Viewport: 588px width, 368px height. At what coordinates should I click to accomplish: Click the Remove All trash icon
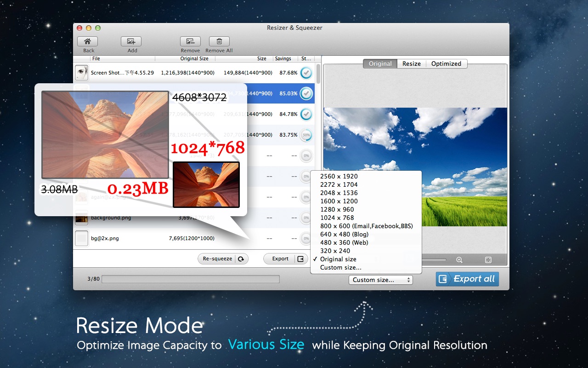(219, 41)
